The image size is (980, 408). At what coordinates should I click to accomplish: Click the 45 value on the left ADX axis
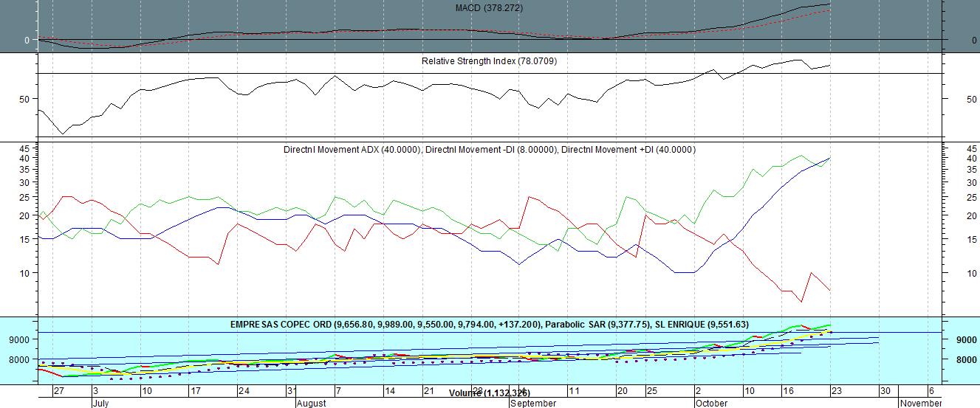pyautogui.click(x=24, y=148)
